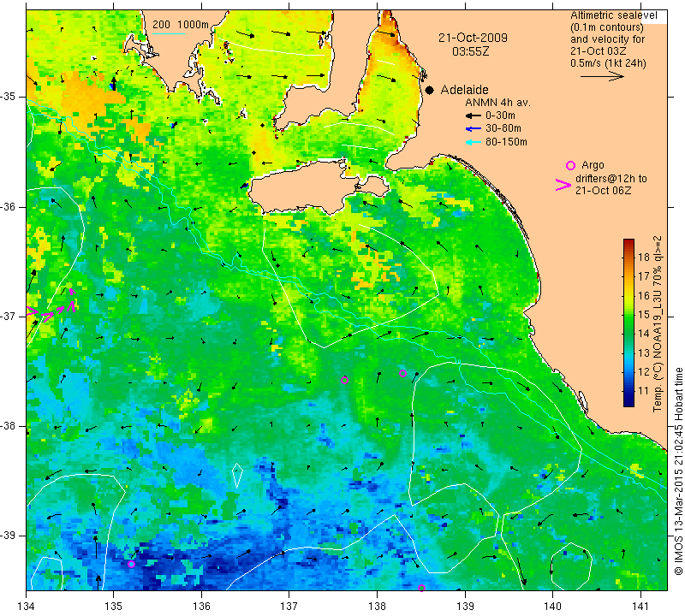The height and width of the screenshot is (616, 685).
Task: Click the 15 colorbar tick label
Action: (x=644, y=314)
